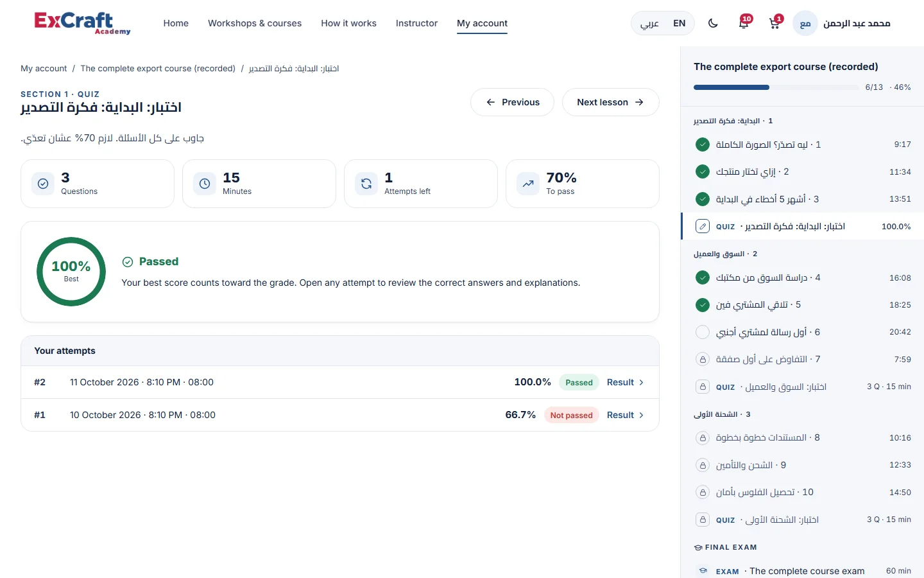Viewport: 924px width, 578px height.
Task: Go to the Next lesson
Action: pyautogui.click(x=610, y=102)
